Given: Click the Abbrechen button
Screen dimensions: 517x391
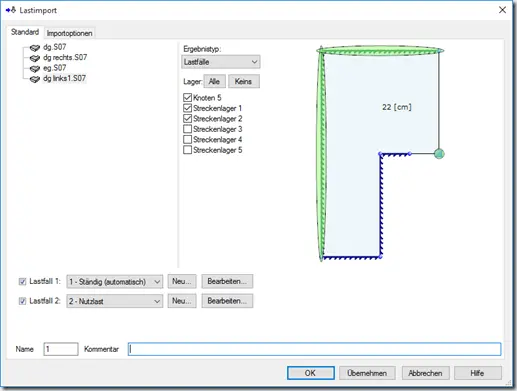Looking at the screenshot, I should pyautogui.click(x=426, y=373).
